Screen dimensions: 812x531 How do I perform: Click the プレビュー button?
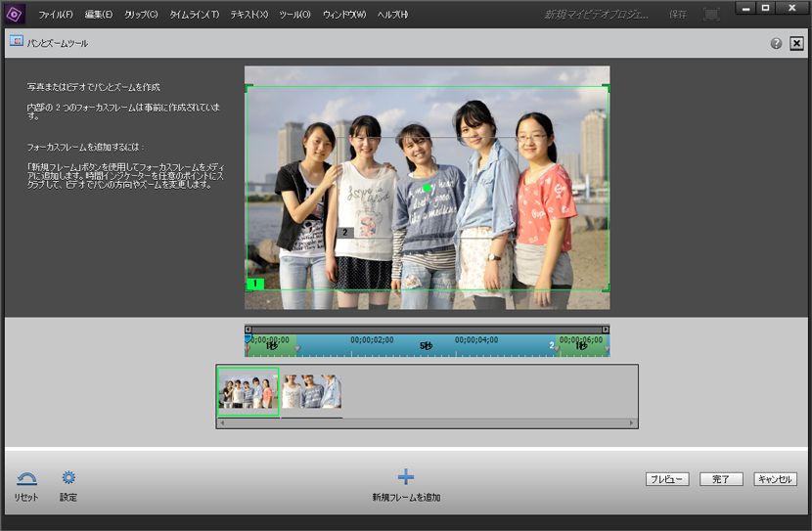[667, 479]
